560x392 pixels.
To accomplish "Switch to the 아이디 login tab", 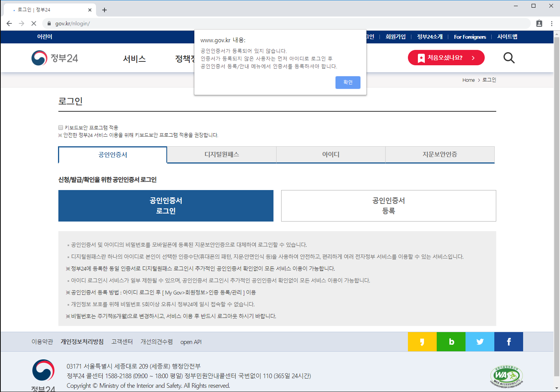I will 331,154.
